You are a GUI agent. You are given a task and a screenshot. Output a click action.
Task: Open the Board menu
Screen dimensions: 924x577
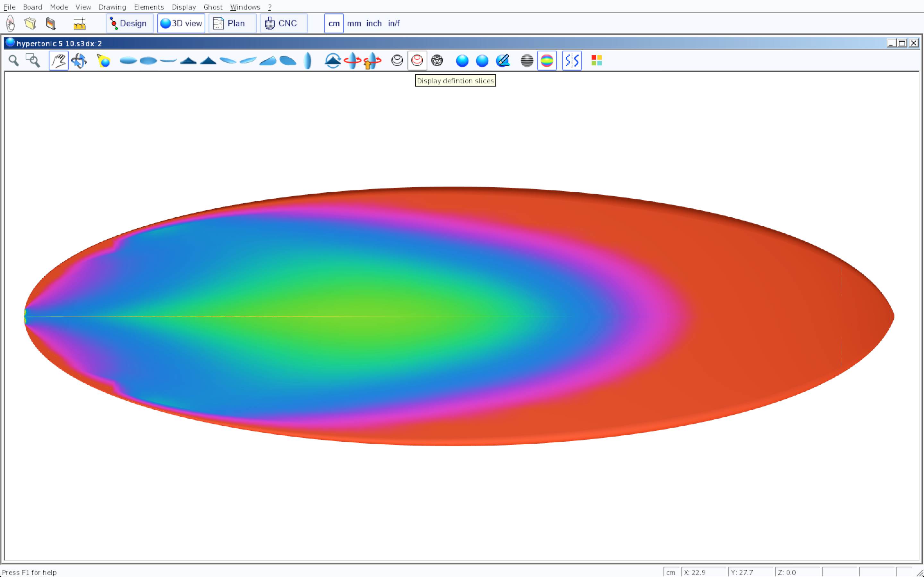[32, 7]
